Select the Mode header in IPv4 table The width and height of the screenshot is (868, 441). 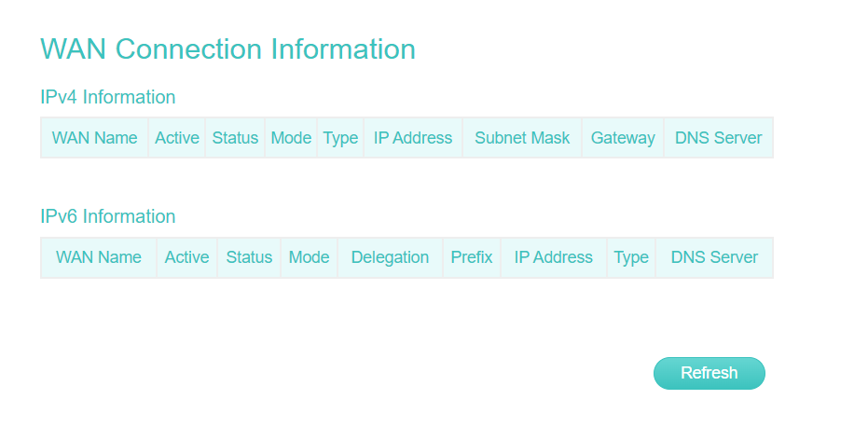(x=291, y=138)
